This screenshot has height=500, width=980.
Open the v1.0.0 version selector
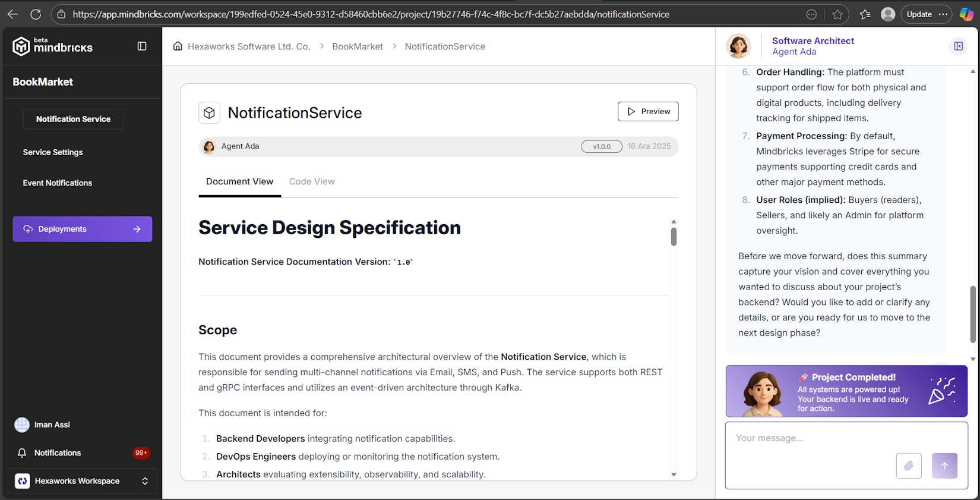[601, 146]
